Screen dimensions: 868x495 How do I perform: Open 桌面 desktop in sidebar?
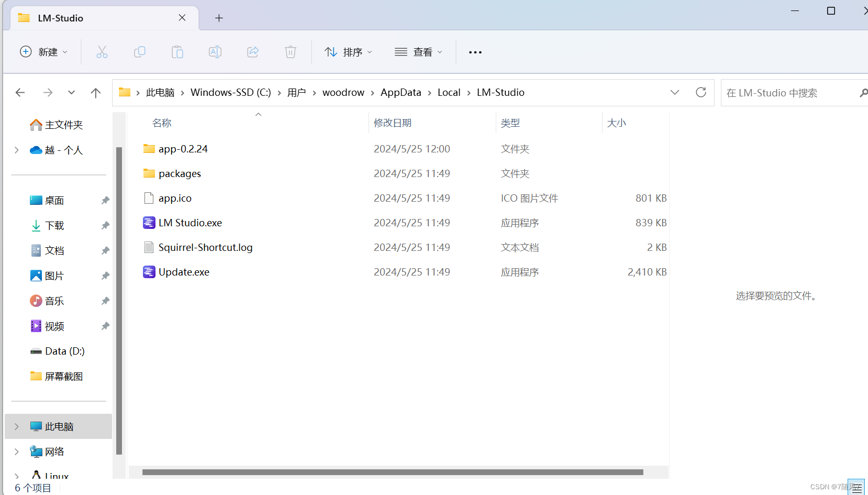click(47, 201)
